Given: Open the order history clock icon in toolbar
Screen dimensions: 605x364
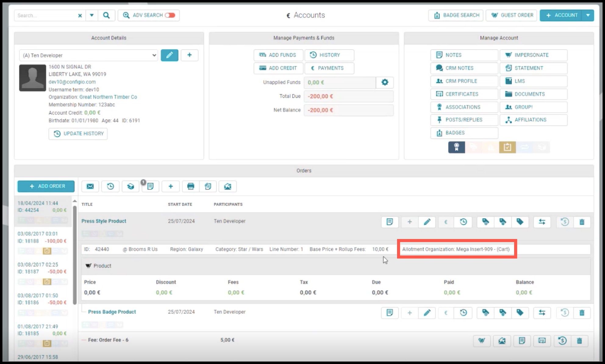Looking at the screenshot, I should (x=110, y=186).
